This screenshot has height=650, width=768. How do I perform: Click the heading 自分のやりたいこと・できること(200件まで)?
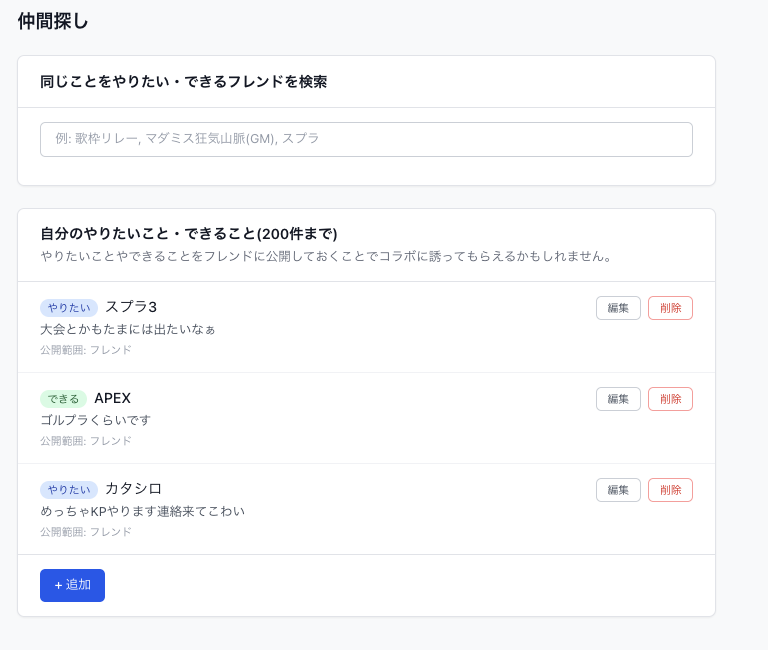[189, 234]
